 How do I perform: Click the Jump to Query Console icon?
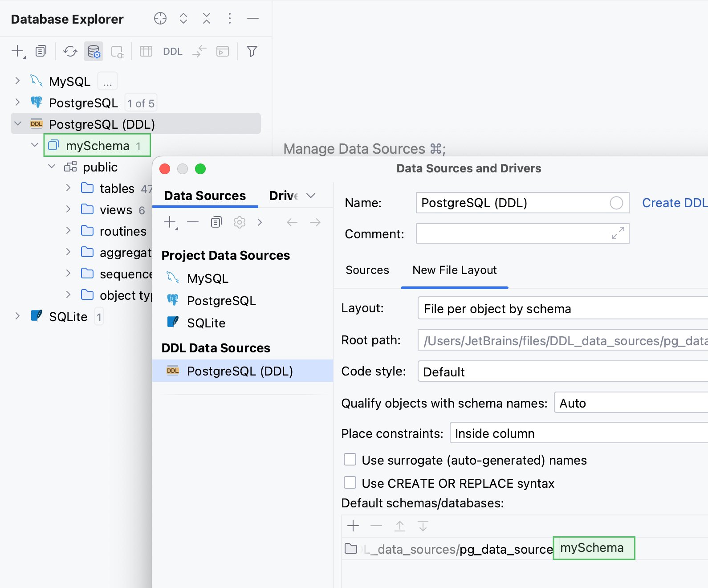pos(223,52)
